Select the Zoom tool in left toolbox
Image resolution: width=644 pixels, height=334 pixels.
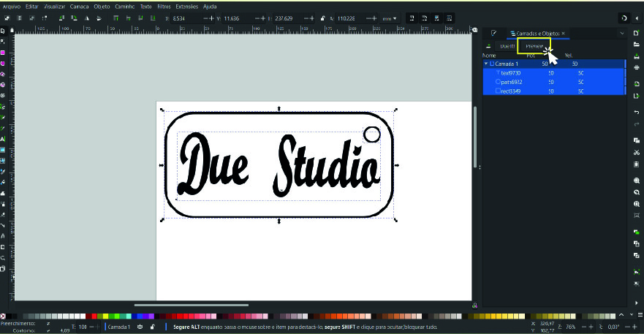(3, 257)
